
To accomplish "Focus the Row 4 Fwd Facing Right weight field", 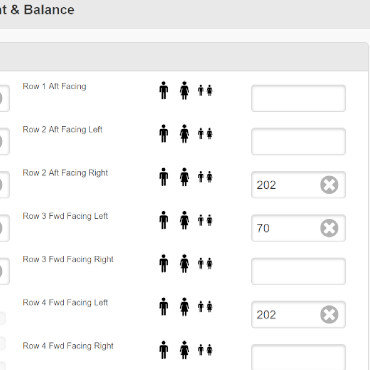I will point(298,357).
